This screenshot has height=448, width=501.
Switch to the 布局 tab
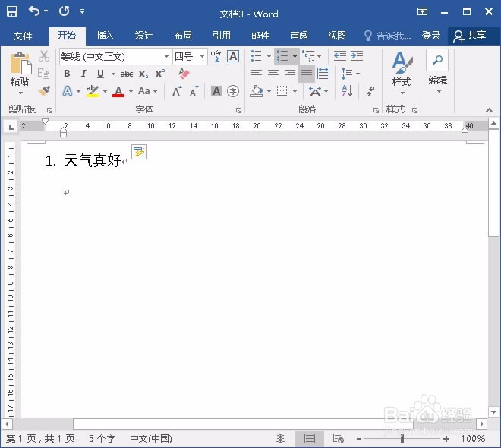click(183, 36)
